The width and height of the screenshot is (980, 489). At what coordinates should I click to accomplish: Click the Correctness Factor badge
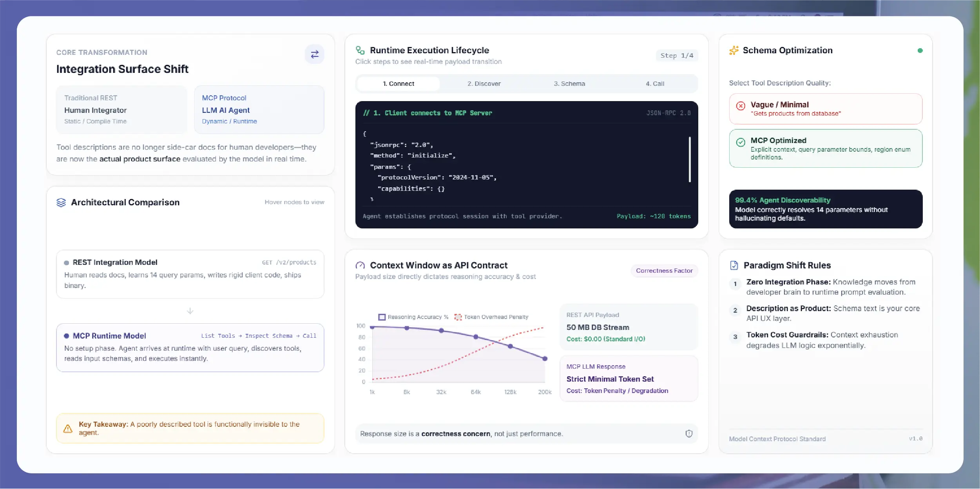[664, 271]
